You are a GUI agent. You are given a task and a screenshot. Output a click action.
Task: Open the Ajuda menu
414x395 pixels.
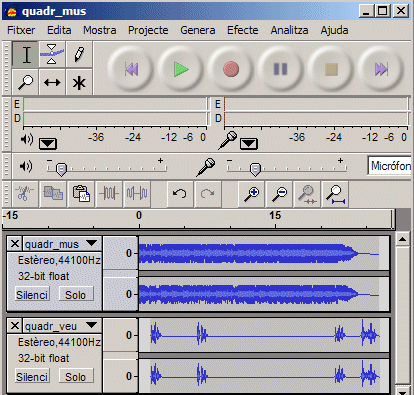[x=334, y=30]
